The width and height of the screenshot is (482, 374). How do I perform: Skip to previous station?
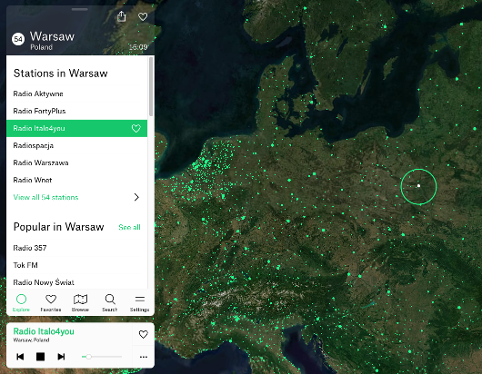tap(20, 357)
